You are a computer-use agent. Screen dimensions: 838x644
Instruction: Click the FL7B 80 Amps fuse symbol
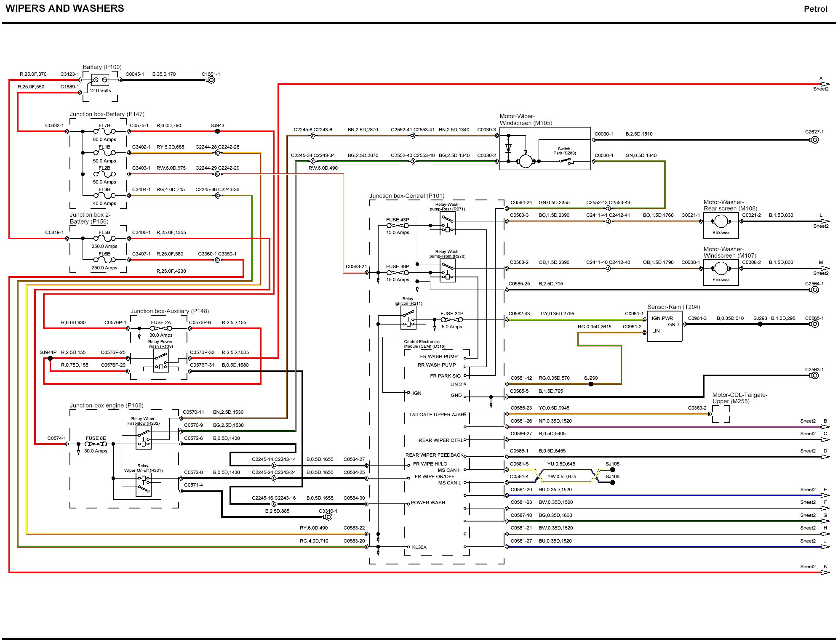(x=104, y=132)
